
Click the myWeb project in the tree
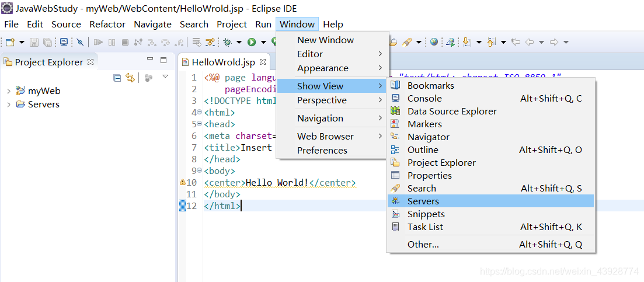tap(38, 91)
